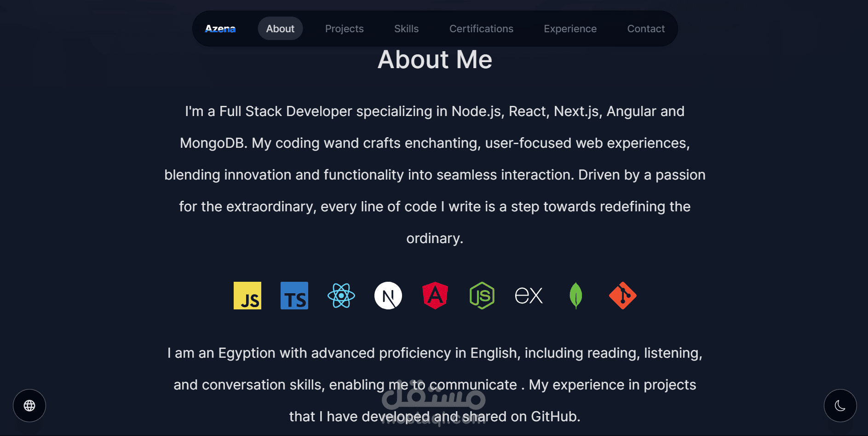This screenshot has height=436, width=868.
Task: Toggle dark mode with the moon button
Action: 840,406
